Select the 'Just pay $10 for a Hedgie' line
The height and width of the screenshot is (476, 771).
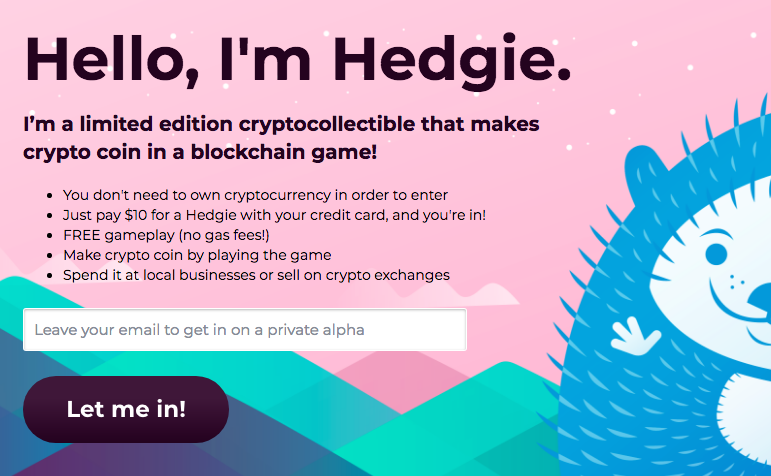274,215
